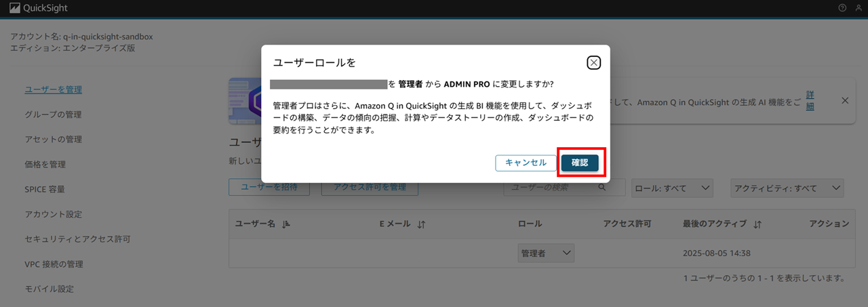The width and height of the screenshot is (868, 307).
Task: Open the ロール: すべて dropdown
Action: pyautogui.click(x=672, y=188)
